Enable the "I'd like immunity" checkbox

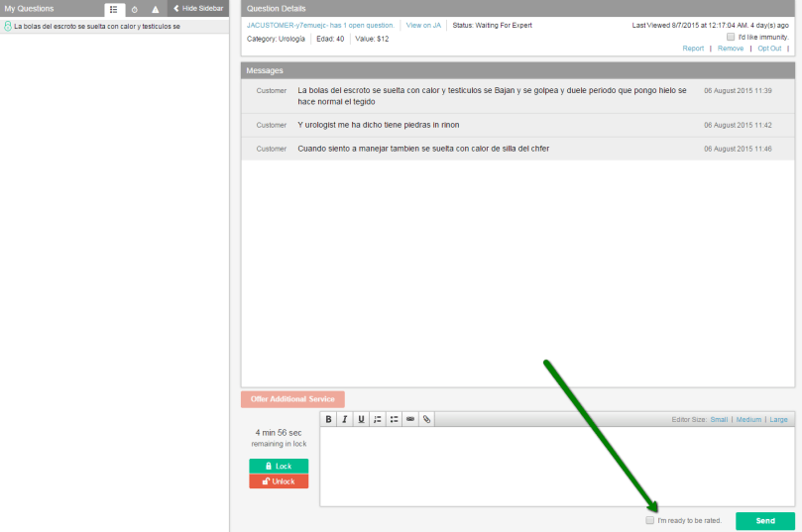[x=731, y=37]
